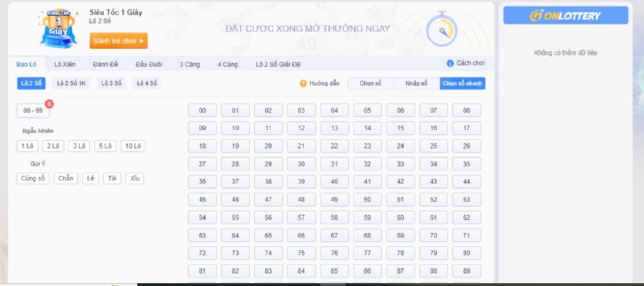Click the ONLOTTERY logo banner
The height and width of the screenshot is (286, 644).
click(x=565, y=16)
